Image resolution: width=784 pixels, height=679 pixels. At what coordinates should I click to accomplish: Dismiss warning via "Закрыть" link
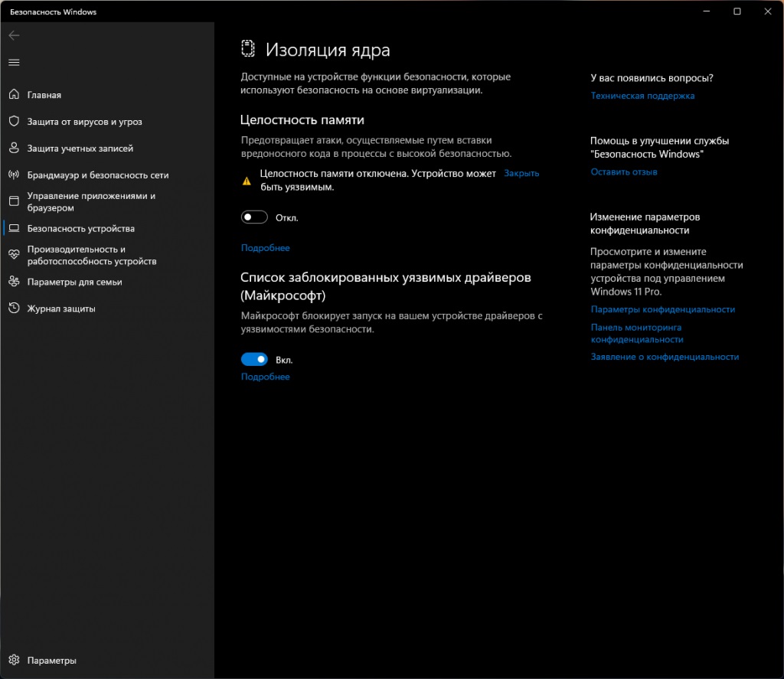521,174
